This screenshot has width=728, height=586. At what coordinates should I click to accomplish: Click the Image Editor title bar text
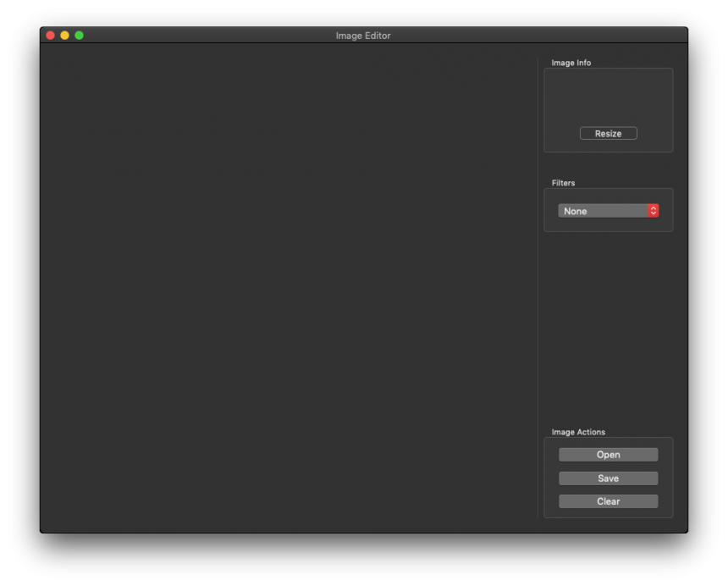coord(363,36)
